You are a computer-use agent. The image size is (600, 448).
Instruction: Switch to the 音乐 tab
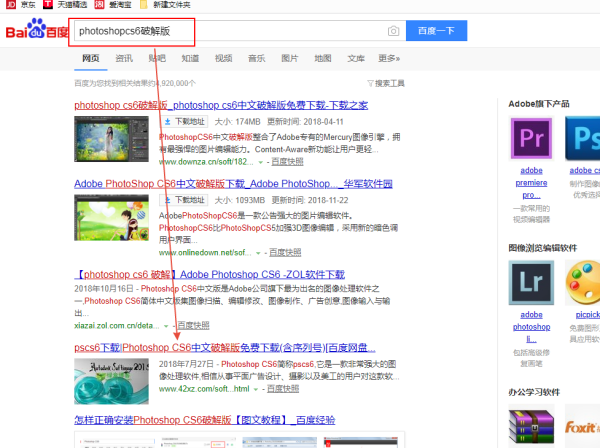[256, 58]
